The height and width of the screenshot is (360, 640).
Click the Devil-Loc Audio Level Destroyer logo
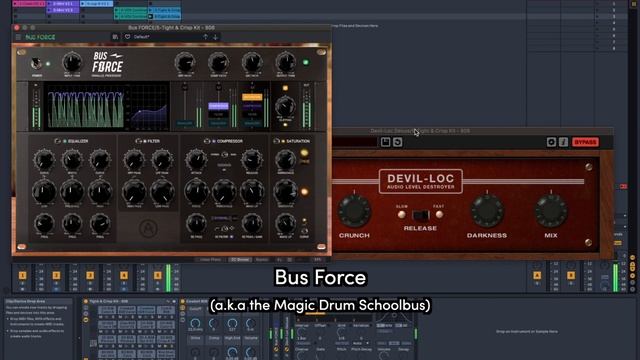tap(421, 181)
